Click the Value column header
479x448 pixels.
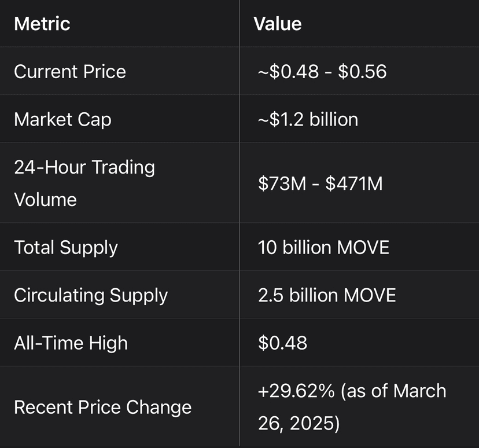tap(278, 24)
